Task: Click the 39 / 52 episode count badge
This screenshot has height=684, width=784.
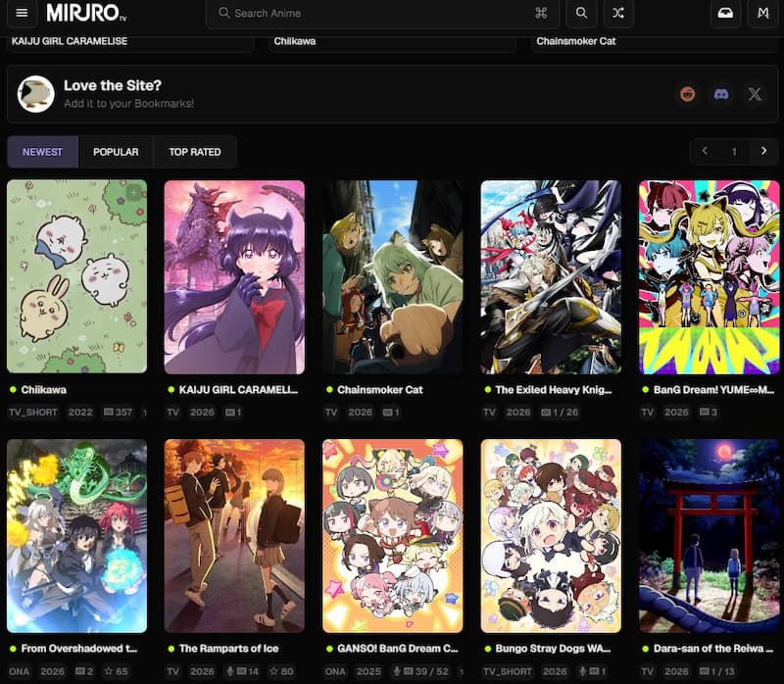Action: point(420,671)
